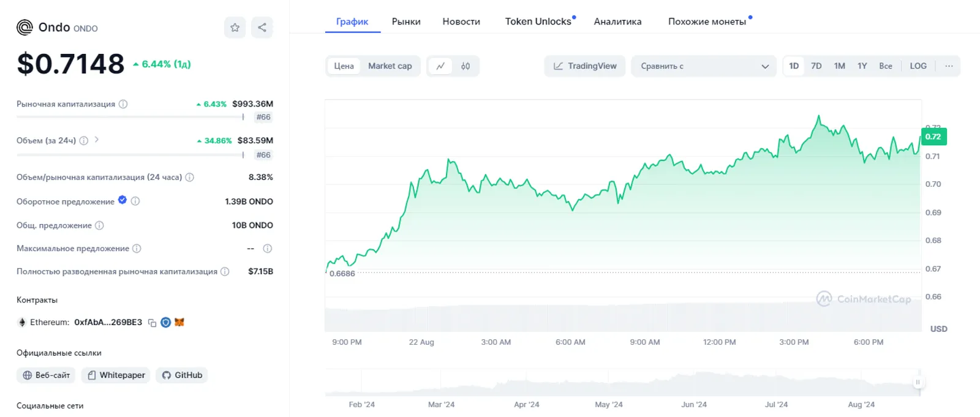Select 1Y time range
980x417 pixels.
862,66
